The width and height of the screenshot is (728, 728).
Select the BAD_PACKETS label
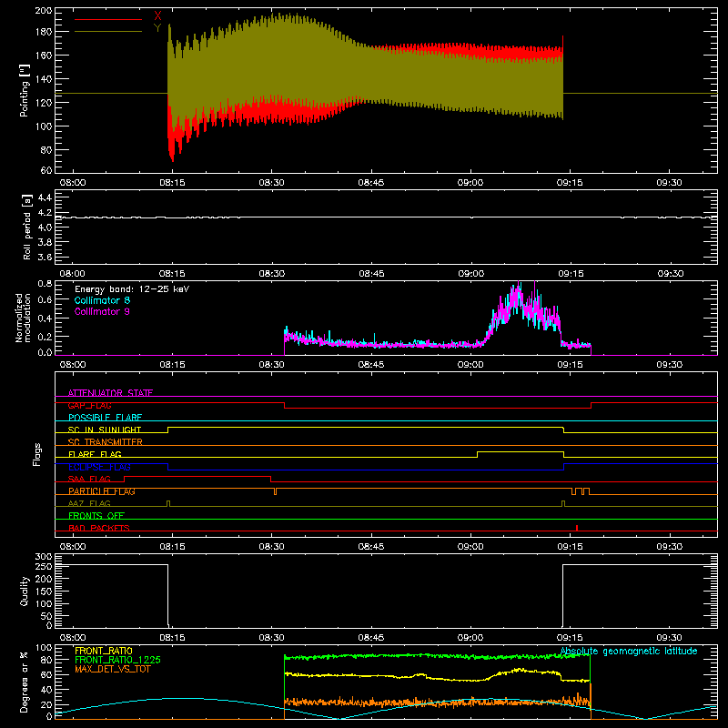(99, 528)
